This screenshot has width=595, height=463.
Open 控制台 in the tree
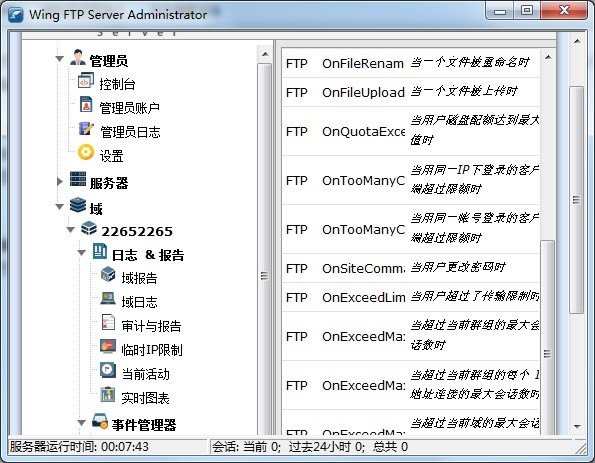tap(117, 84)
